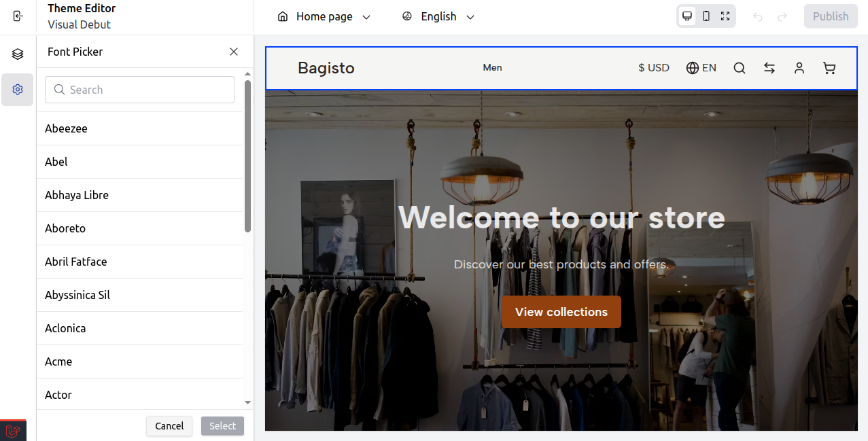Viewport: 868px width, 441px height.
Task: Choose the Abeezee font
Action: click(x=139, y=128)
